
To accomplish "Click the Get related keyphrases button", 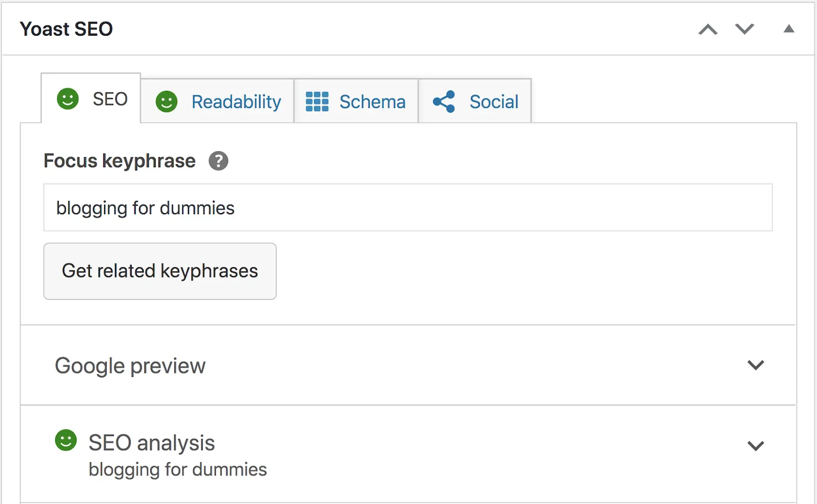I will tap(160, 271).
